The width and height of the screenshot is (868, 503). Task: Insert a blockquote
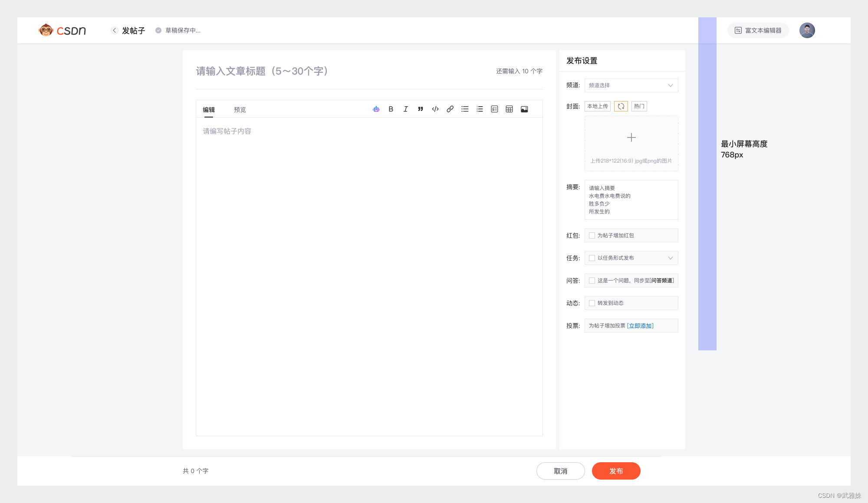coord(420,109)
